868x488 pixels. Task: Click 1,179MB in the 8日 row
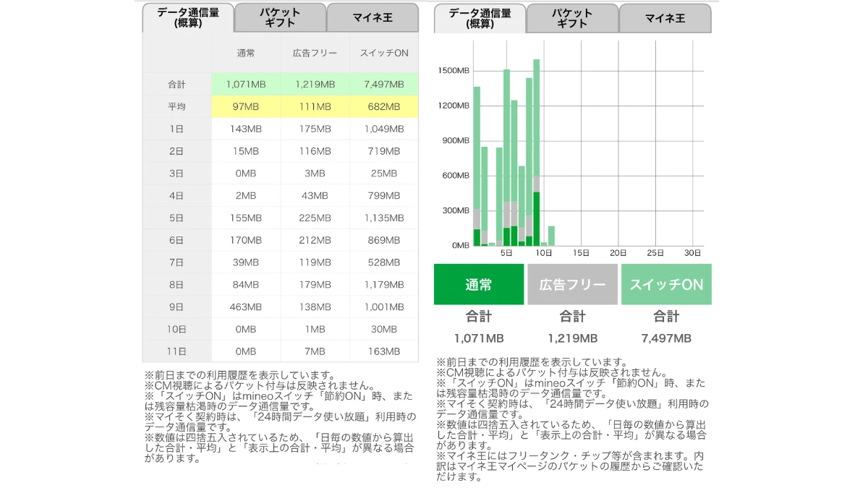[383, 285]
